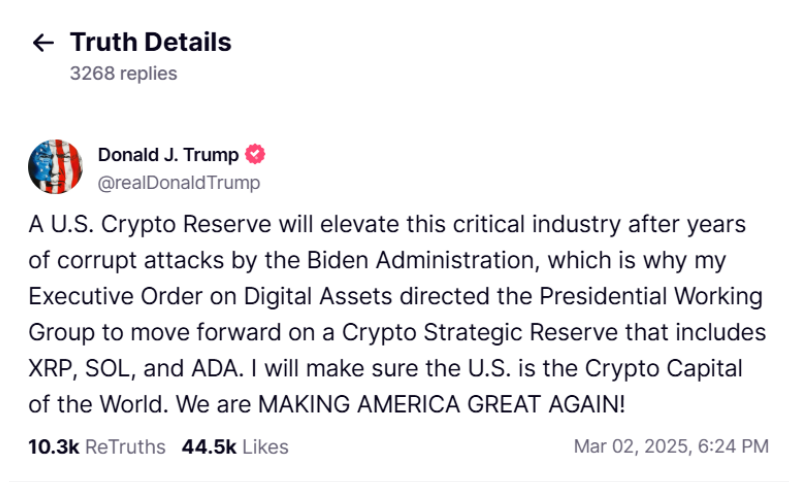This screenshot has width=790, height=486.
Task: Click the ReTruths label
Action: (x=125, y=447)
